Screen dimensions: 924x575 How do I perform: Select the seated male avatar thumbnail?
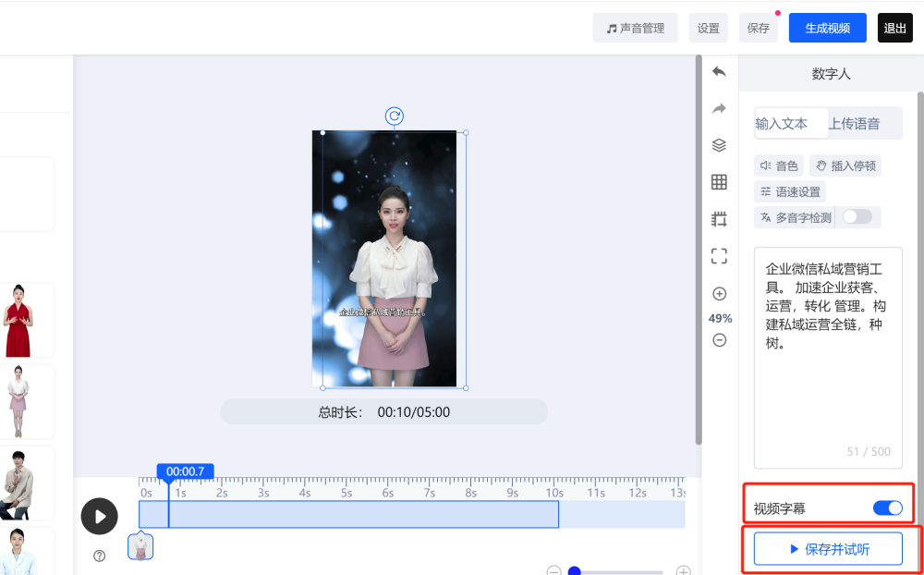17,483
